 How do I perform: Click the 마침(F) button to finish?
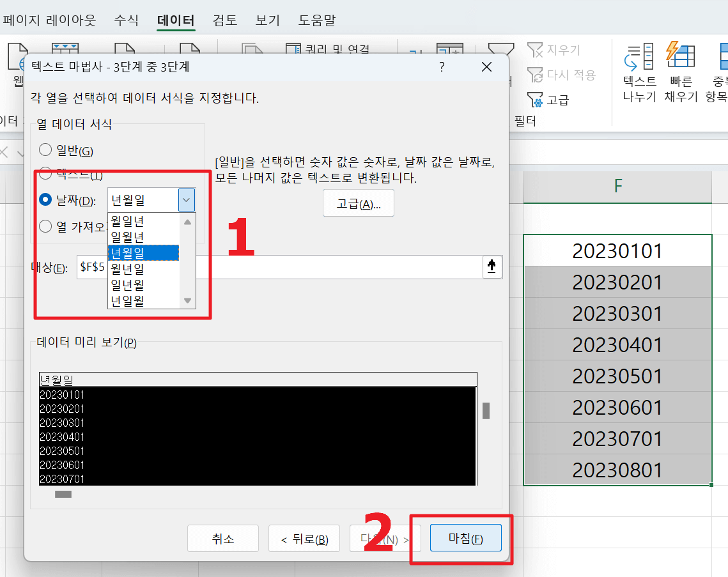[x=465, y=537]
